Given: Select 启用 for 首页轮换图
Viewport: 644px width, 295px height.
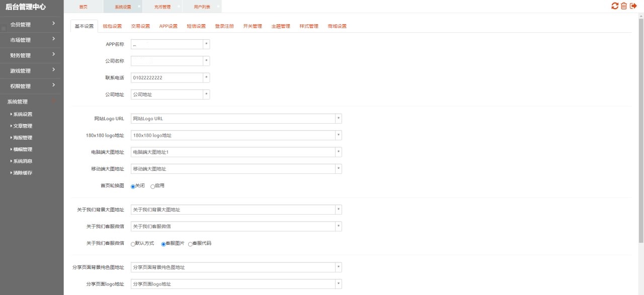Looking at the screenshot, I should click(152, 186).
